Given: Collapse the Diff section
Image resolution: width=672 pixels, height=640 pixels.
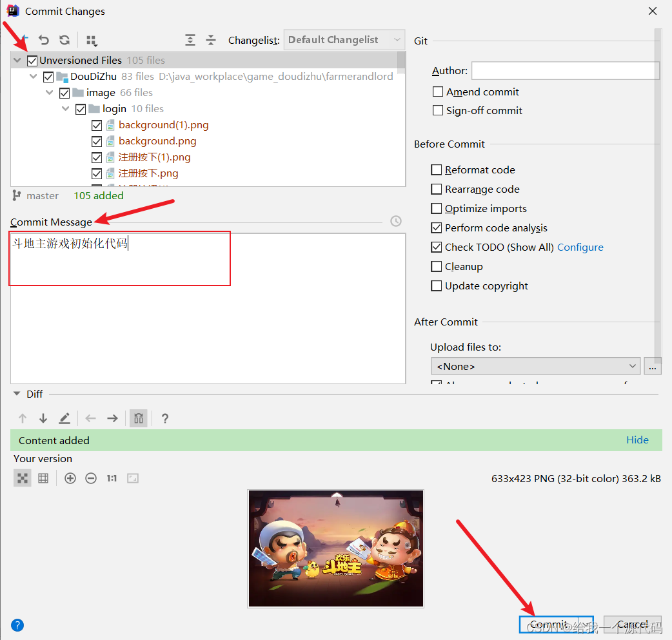Looking at the screenshot, I should [x=17, y=394].
